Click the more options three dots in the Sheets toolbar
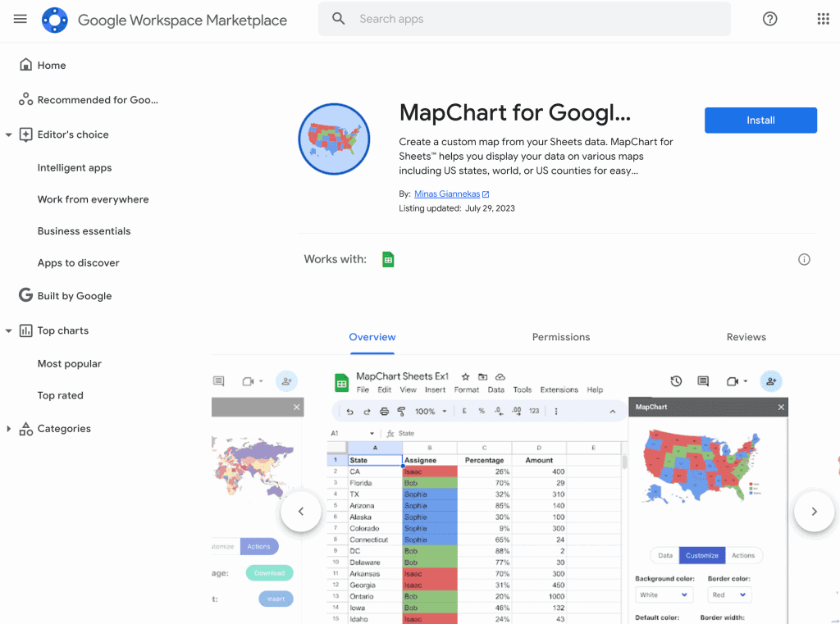 556,412
